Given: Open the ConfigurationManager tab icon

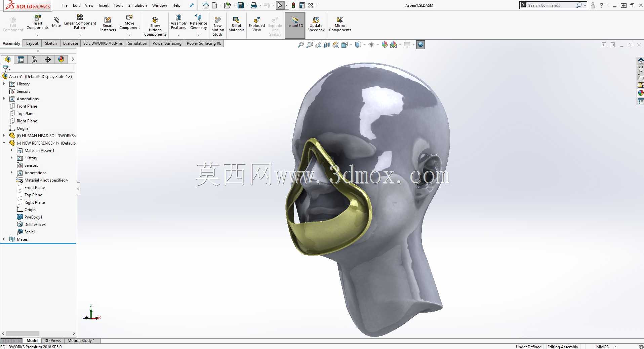Looking at the screenshot, I should (x=34, y=60).
